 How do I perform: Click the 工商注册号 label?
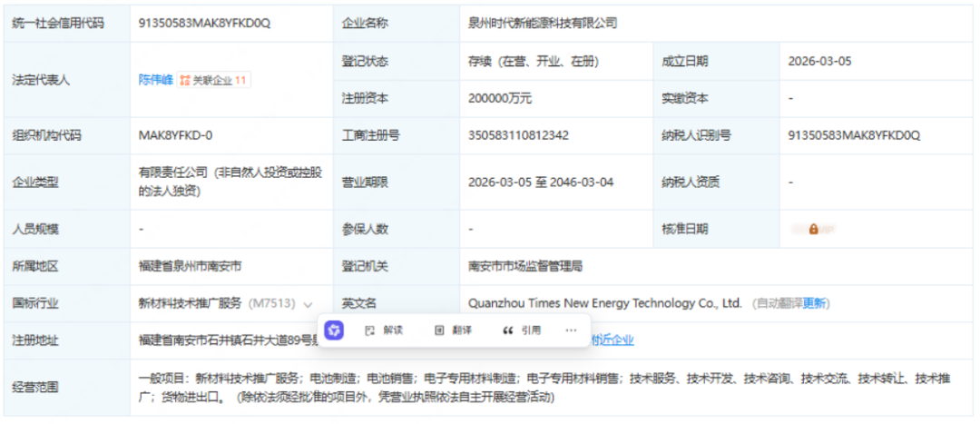coord(370,135)
